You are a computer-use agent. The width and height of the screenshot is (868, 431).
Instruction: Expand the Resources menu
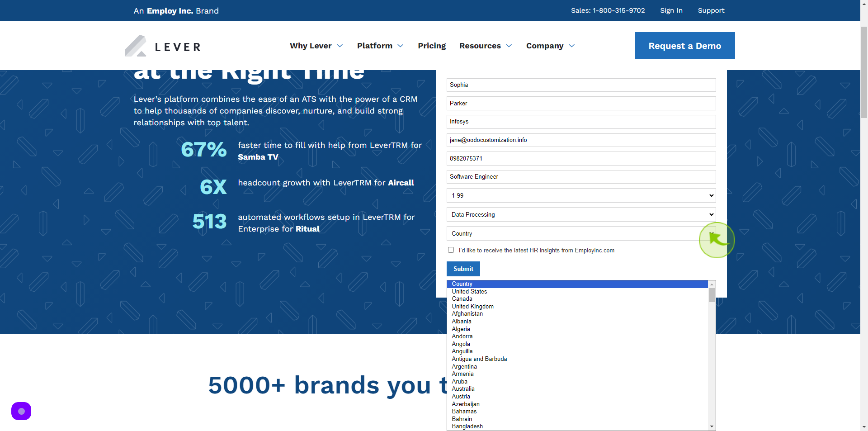[x=486, y=46]
